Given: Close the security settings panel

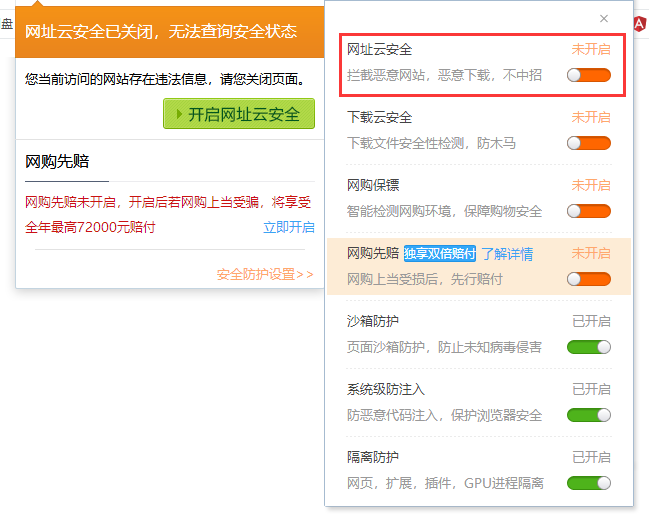Looking at the screenshot, I should click(x=603, y=18).
